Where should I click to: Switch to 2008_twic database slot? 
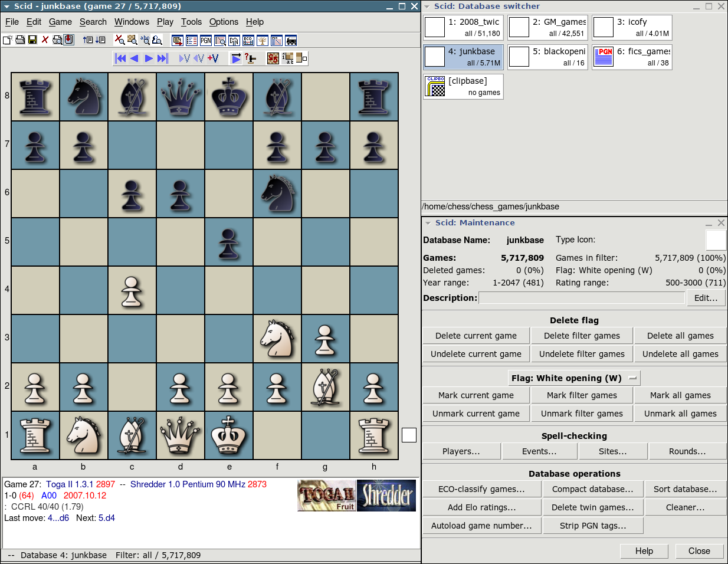(x=463, y=28)
